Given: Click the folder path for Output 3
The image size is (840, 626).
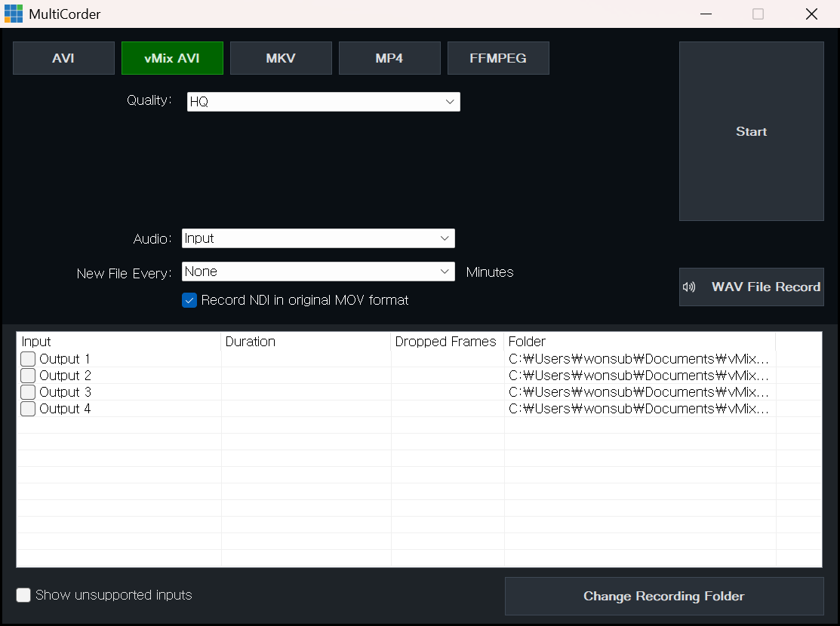Looking at the screenshot, I should tap(638, 392).
